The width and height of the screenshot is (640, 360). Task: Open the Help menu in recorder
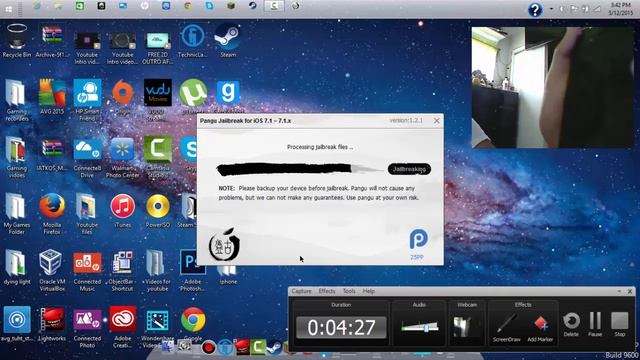click(x=369, y=291)
